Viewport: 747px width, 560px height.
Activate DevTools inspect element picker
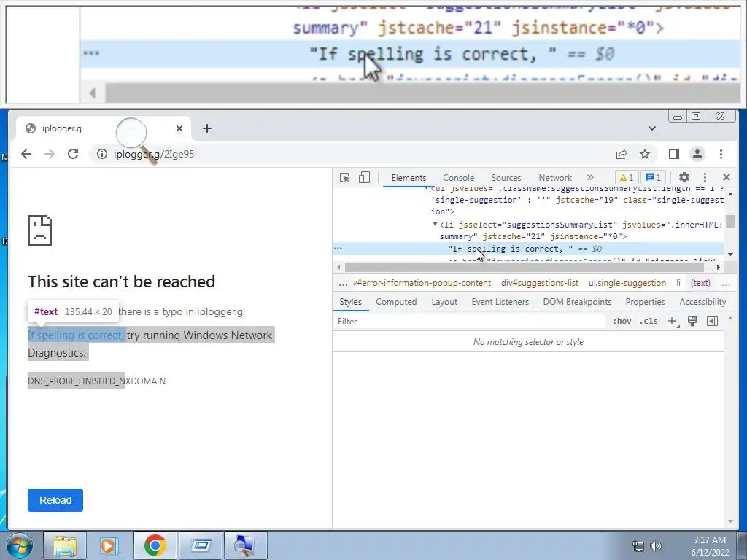point(344,178)
